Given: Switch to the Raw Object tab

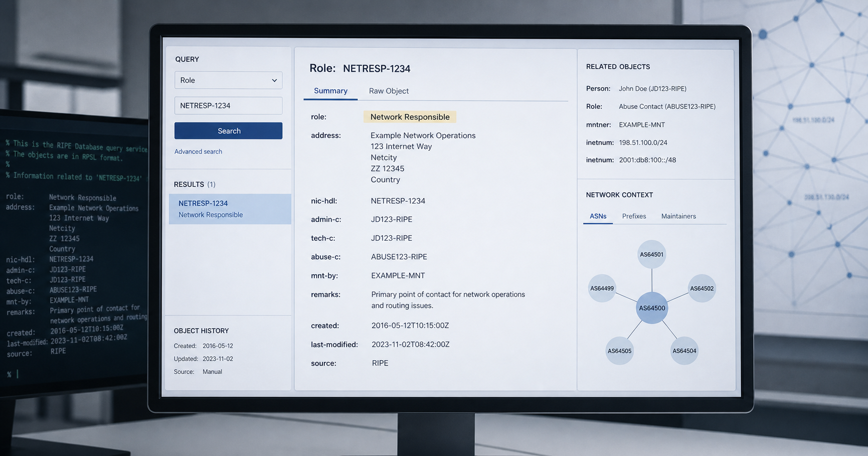Looking at the screenshot, I should pyautogui.click(x=389, y=91).
